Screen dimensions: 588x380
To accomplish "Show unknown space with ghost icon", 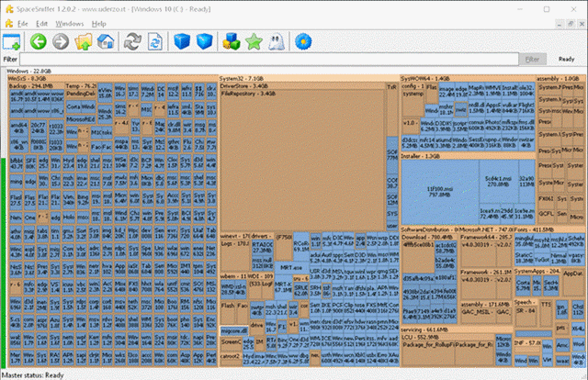I will coord(277,41).
